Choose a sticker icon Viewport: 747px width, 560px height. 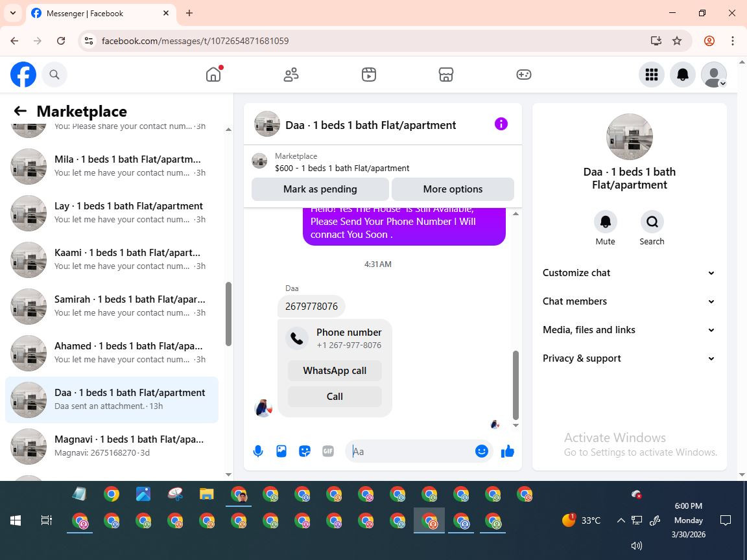click(x=304, y=451)
